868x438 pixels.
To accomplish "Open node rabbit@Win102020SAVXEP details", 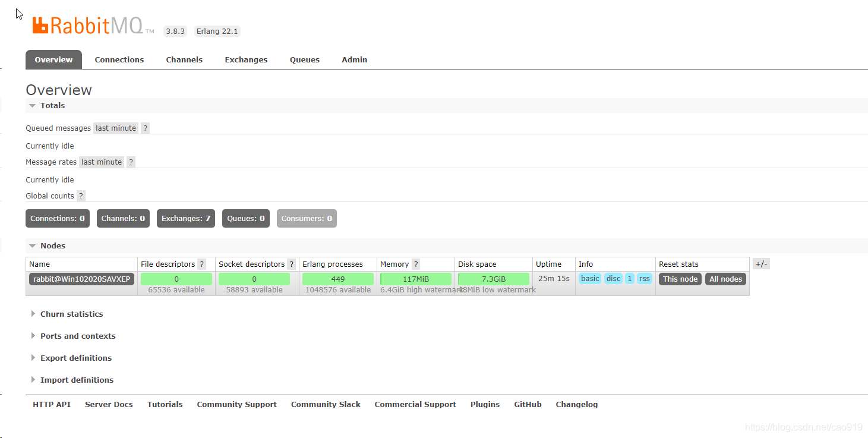I will 82,279.
